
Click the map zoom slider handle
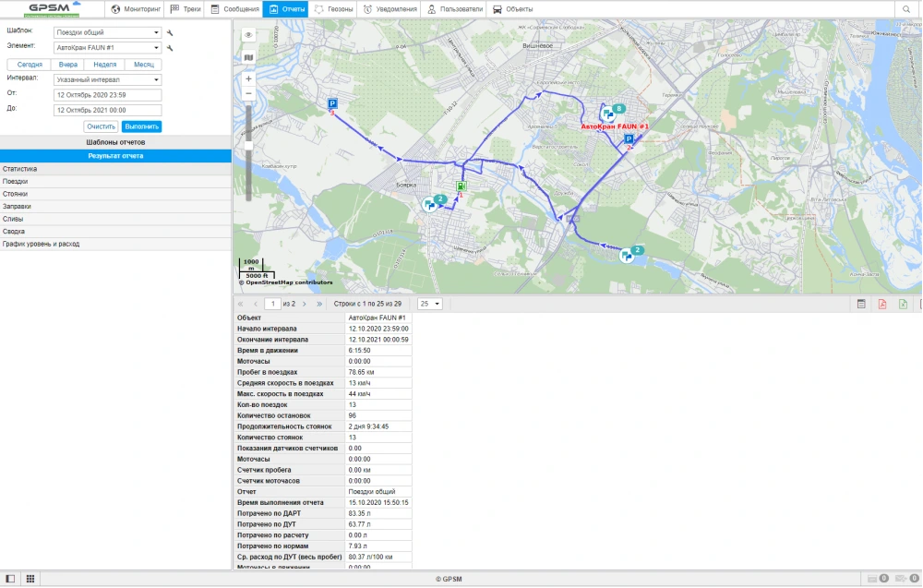point(248,147)
